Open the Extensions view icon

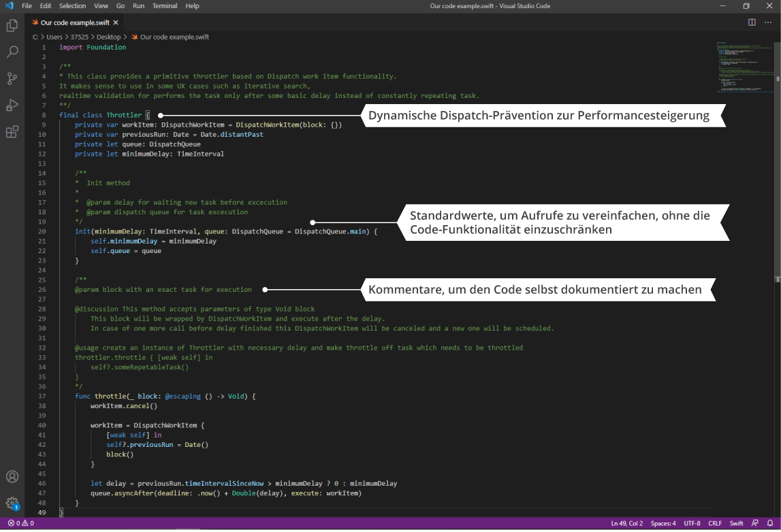point(11,131)
